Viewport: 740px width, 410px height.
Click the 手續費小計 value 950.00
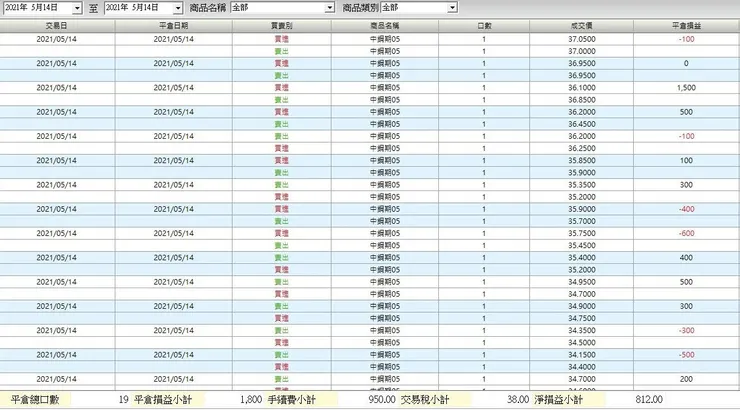pos(382,400)
